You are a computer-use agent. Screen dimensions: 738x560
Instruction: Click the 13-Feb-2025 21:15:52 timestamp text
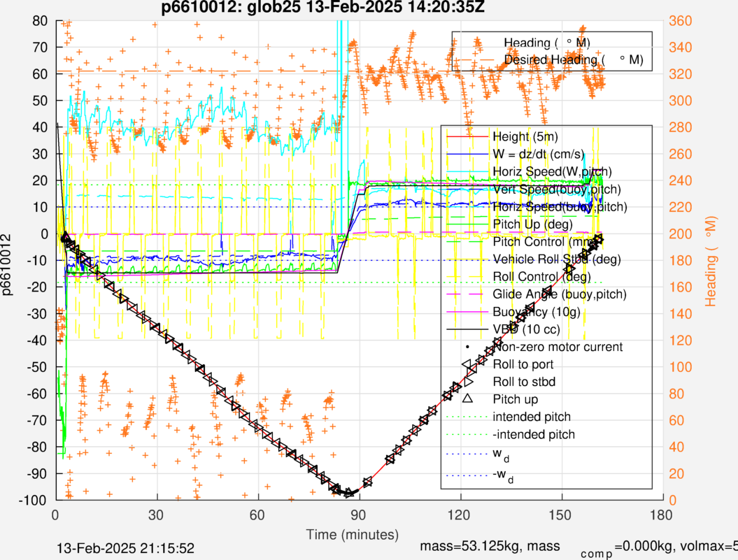point(126,547)
